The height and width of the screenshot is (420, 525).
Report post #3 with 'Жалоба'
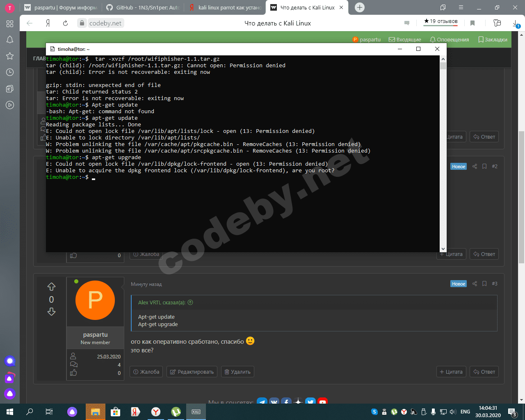(146, 372)
